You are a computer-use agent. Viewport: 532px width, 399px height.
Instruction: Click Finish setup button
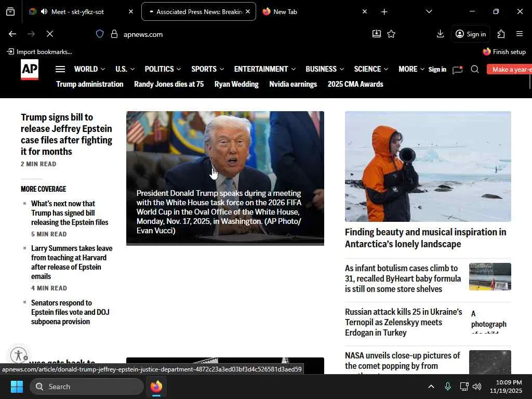504,51
